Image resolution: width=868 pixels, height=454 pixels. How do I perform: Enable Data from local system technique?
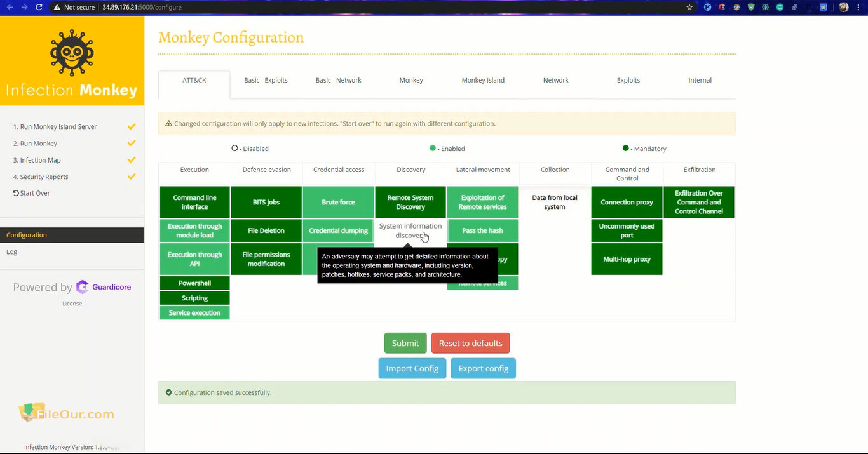pos(555,202)
